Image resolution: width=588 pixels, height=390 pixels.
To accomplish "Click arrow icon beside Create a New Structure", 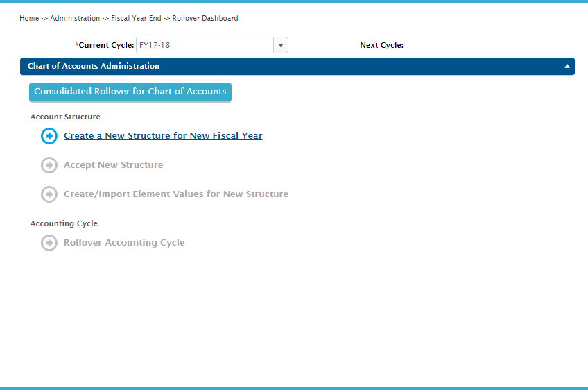I will pos(49,136).
